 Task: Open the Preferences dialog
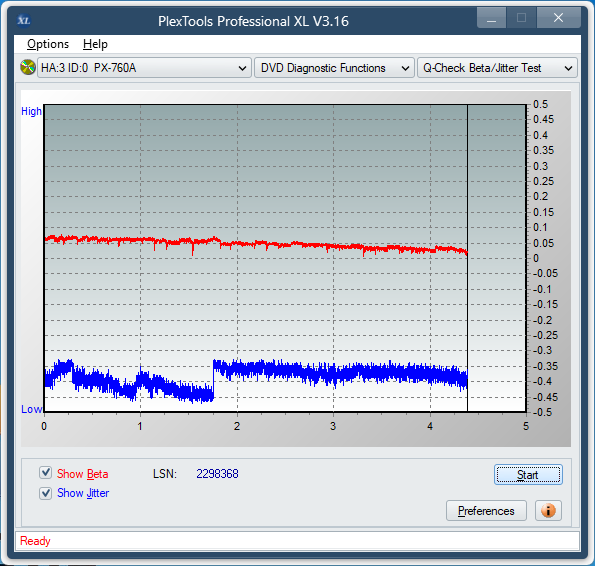(x=486, y=511)
